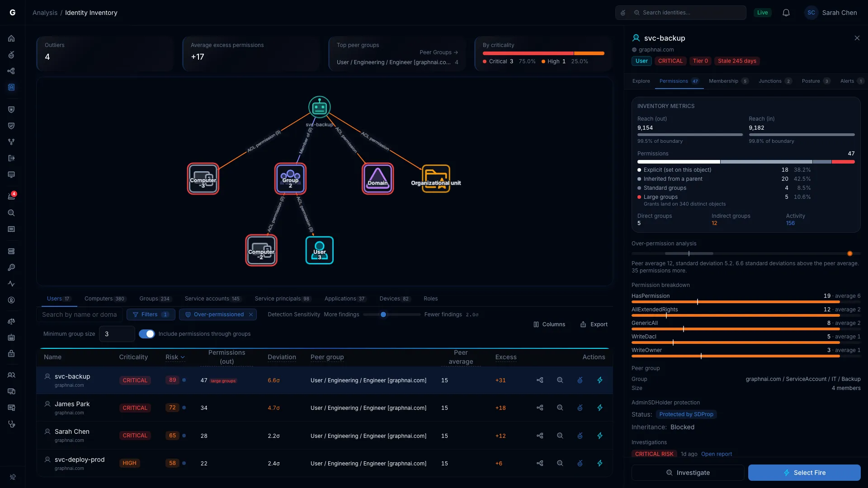
Task: Click the over-permission analysis slider marker
Action: (x=850, y=253)
